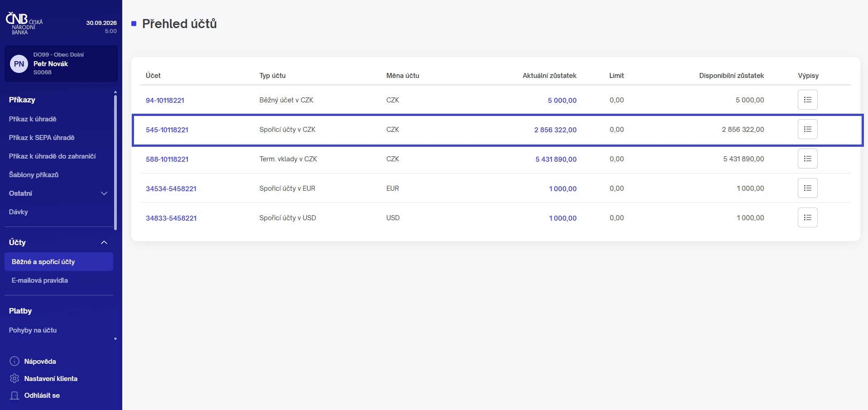Open E-mailová pravidla
This screenshot has width=868, height=410.
[40, 280]
